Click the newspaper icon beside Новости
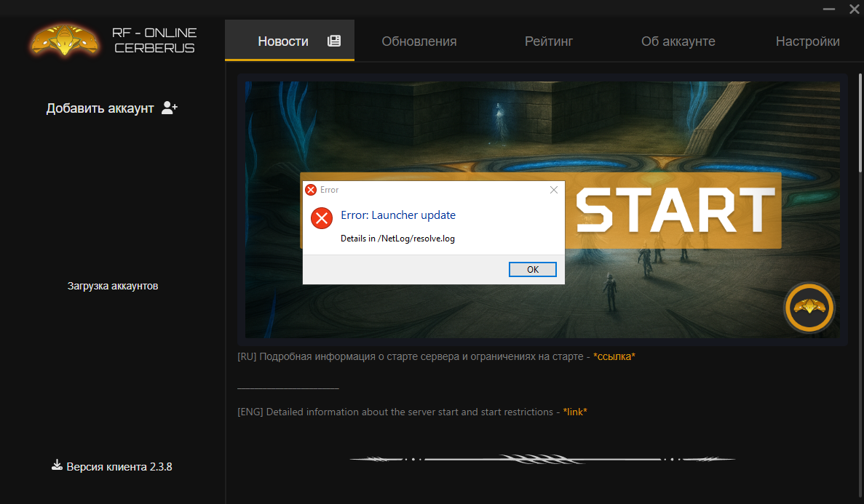 pos(334,41)
